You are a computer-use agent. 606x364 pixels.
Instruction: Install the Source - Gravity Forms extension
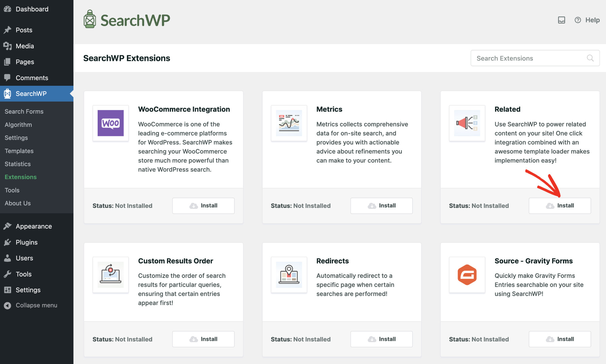560,339
